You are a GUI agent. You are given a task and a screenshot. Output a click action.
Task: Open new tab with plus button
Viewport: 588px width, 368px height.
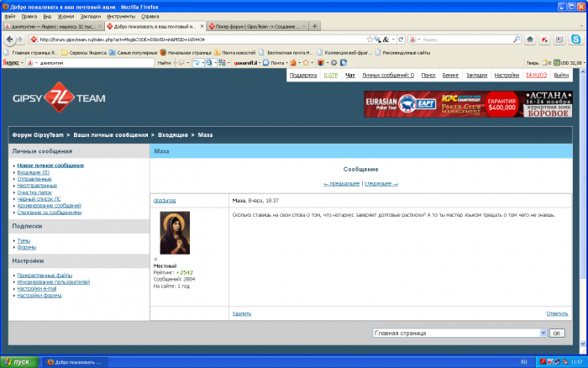click(x=315, y=26)
